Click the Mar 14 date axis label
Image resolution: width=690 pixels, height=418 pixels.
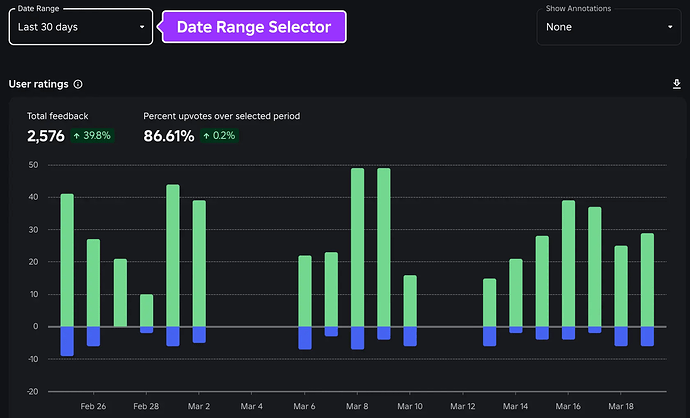[x=516, y=407]
